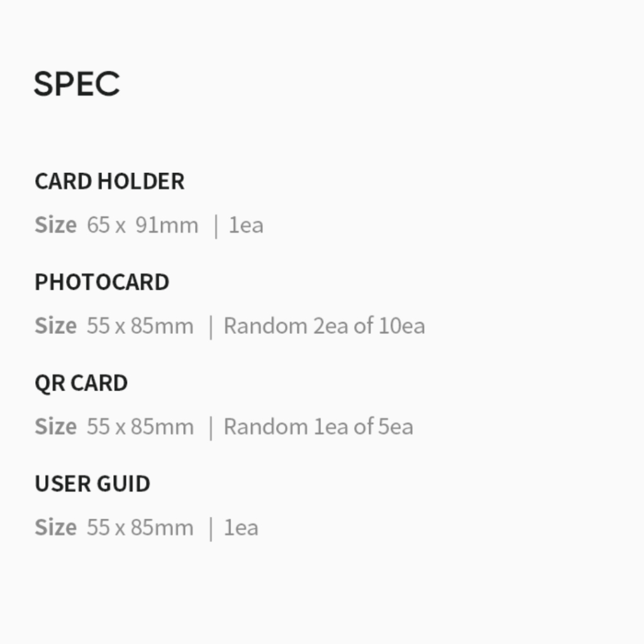
Task: Click the Size label under QR CARD
Action: [55, 426]
